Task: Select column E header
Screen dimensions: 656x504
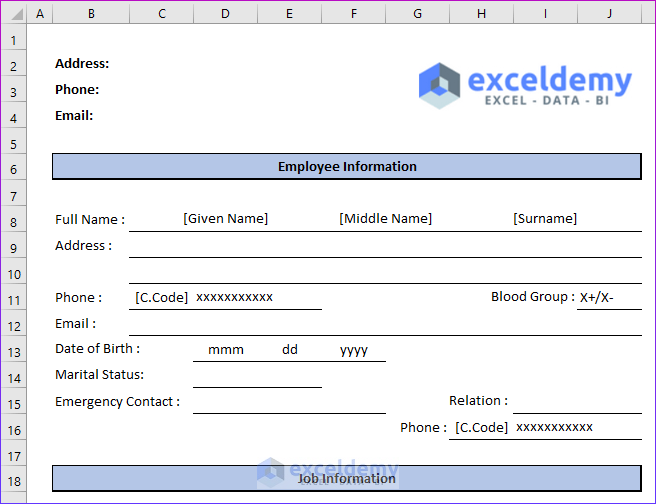Action: (x=290, y=14)
